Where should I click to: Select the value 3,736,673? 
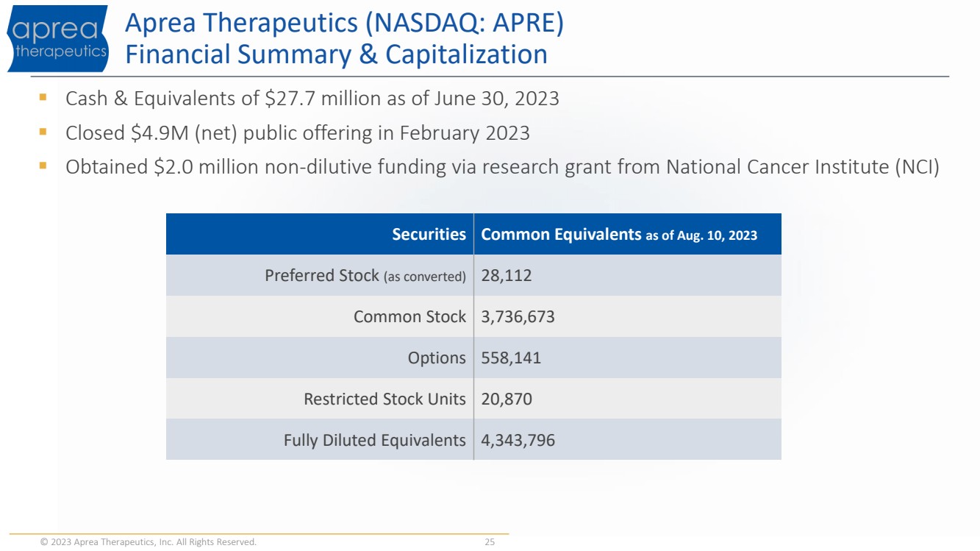coord(518,317)
